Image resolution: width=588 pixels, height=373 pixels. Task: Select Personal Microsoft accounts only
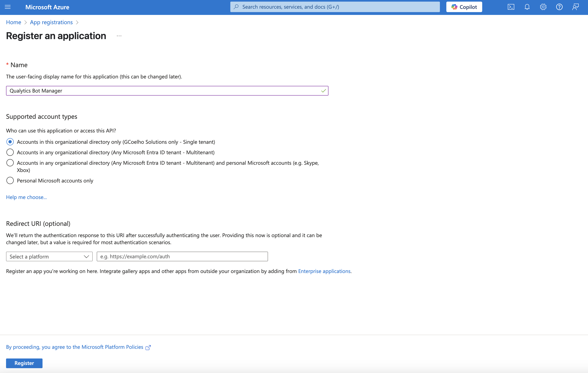10,181
